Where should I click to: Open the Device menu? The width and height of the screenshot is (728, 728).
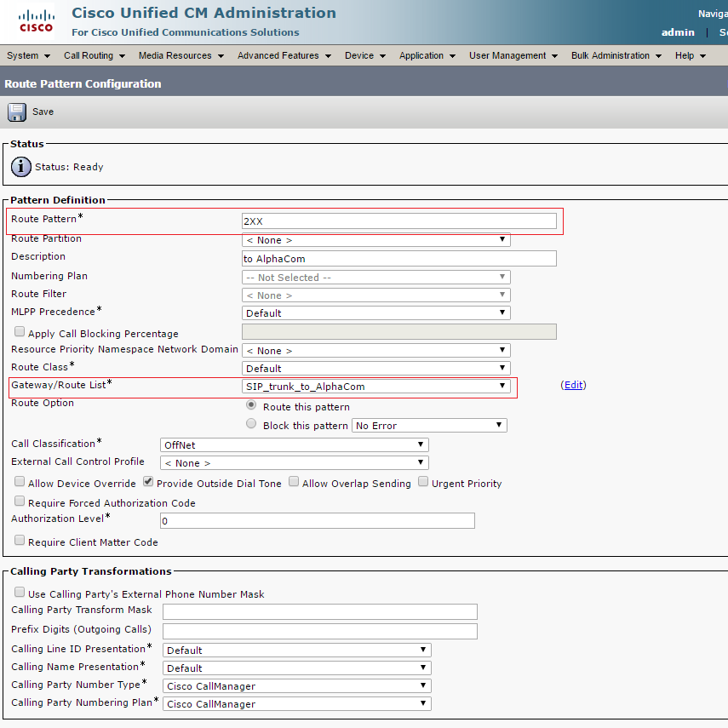point(364,55)
